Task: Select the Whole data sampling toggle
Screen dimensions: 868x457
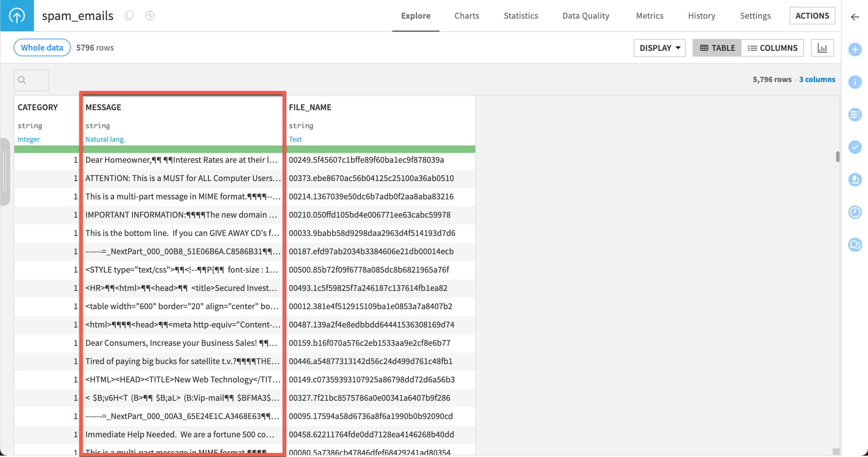Action: [41, 47]
